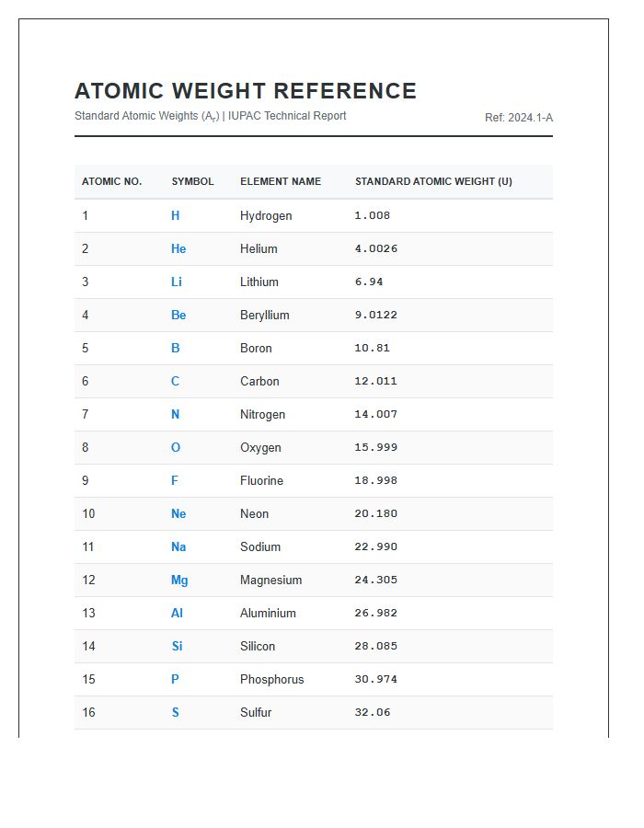The image size is (644, 828).
Task: Click the Phosphorus element name
Action: click(271, 679)
